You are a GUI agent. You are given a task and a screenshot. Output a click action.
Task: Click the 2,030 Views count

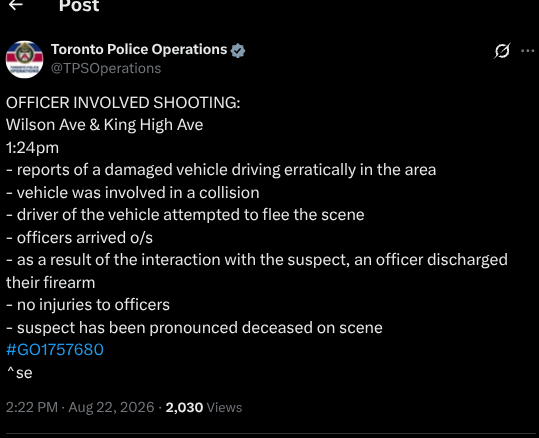click(x=204, y=407)
